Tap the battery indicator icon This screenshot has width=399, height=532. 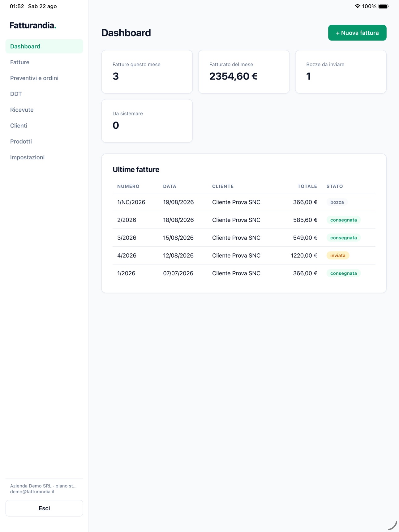[x=384, y=6]
